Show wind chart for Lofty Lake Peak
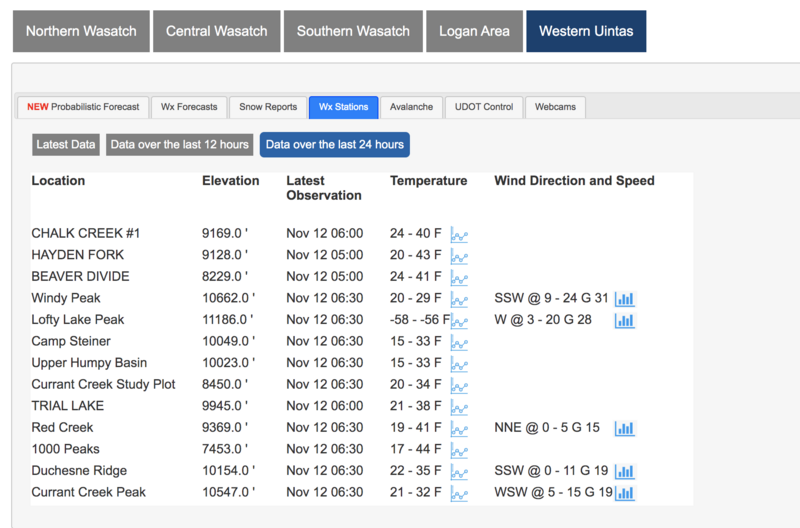 coord(625,321)
